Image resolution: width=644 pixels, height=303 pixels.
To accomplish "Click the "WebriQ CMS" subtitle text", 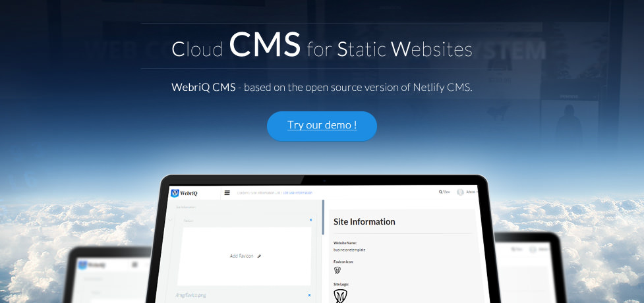I will click(x=203, y=87).
